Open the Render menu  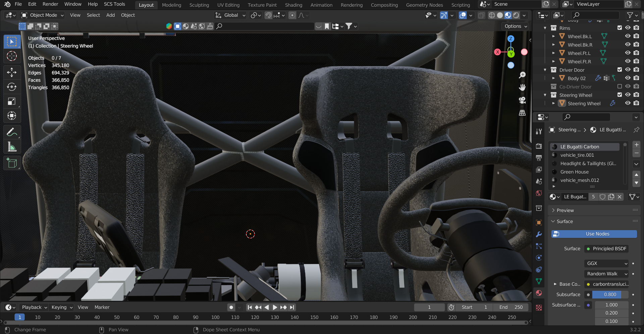pos(50,4)
